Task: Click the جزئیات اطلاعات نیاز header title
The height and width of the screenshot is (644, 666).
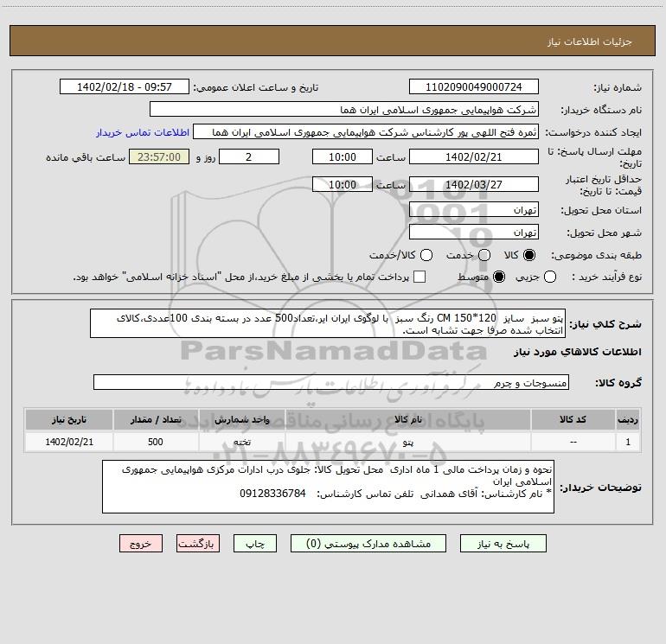Action: point(589,41)
